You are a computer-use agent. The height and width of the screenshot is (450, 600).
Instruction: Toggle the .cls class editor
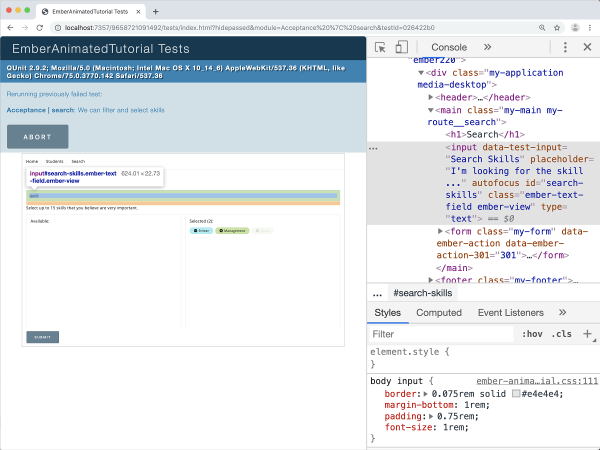[x=561, y=334]
